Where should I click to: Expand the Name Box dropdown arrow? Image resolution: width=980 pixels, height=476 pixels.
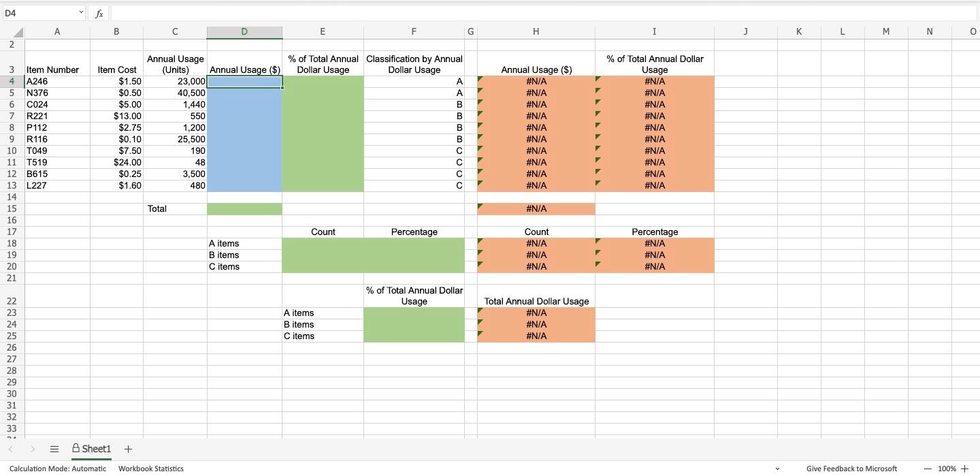pyautogui.click(x=81, y=12)
